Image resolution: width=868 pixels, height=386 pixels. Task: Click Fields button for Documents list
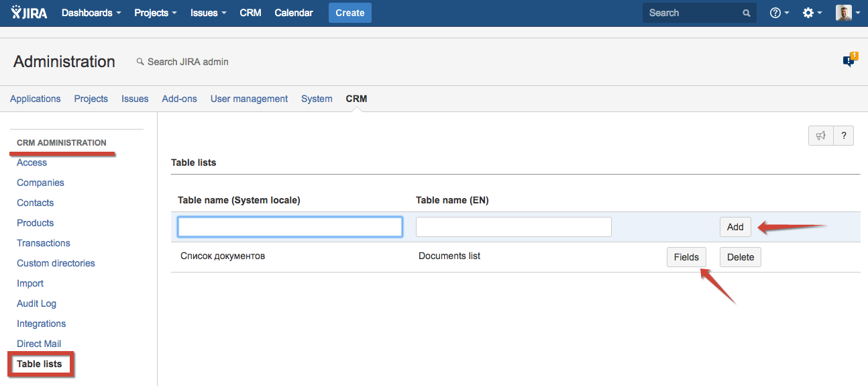click(x=686, y=257)
